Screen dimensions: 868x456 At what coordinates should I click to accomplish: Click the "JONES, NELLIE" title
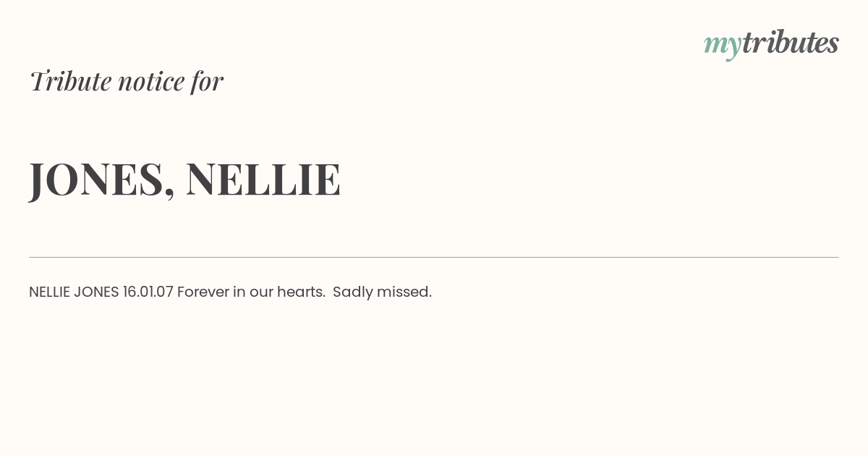tap(184, 180)
